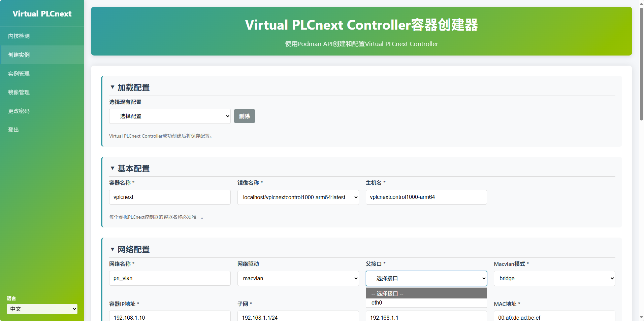Collapse the 网络配置 section triangle
The width and height of the screenshot is (644, 321).
tap(112, 249)
